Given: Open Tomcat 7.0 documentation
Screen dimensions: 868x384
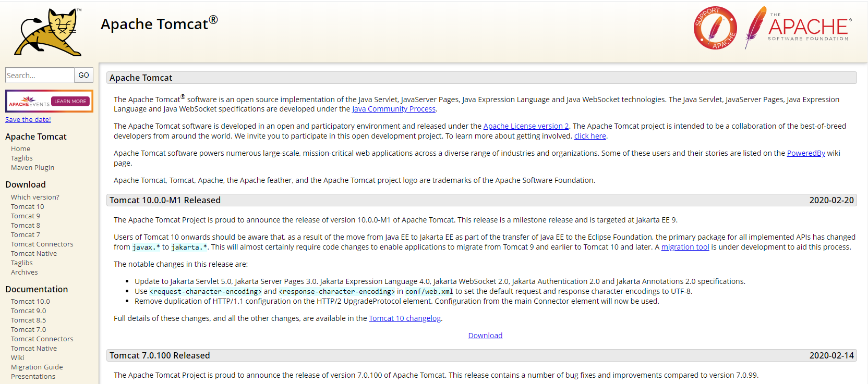Looking at the screenshot, I should click(x=29, y=329).
